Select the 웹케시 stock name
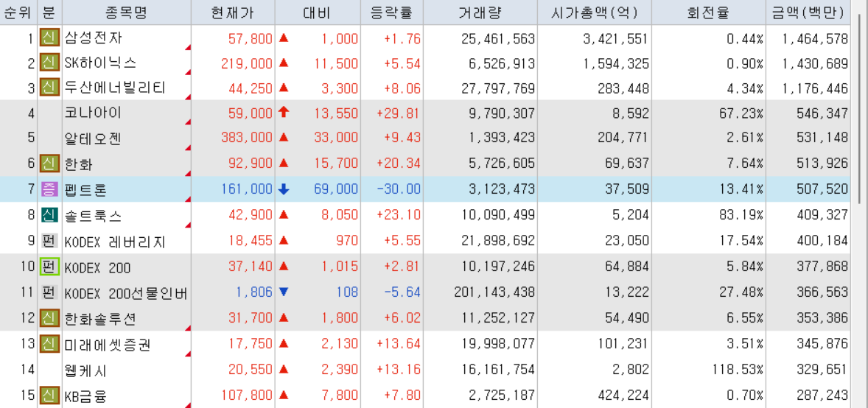 (85, 370)
